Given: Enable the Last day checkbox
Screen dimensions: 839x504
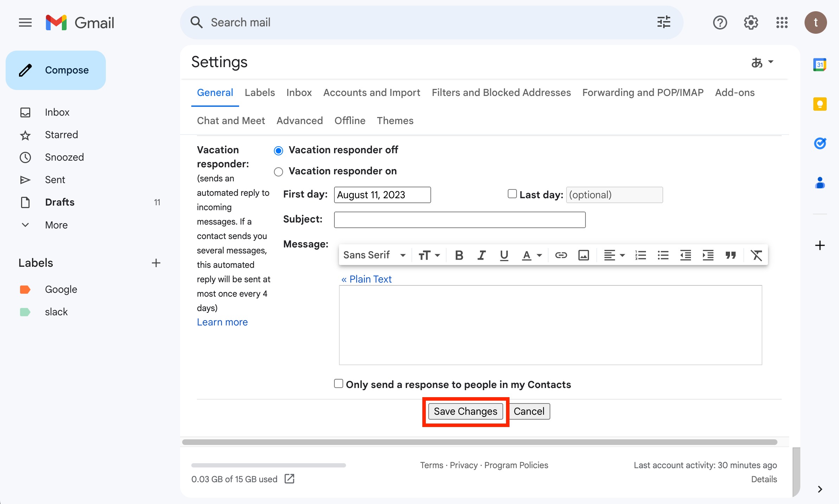Looking at the screenshot, I should (512, 194).
